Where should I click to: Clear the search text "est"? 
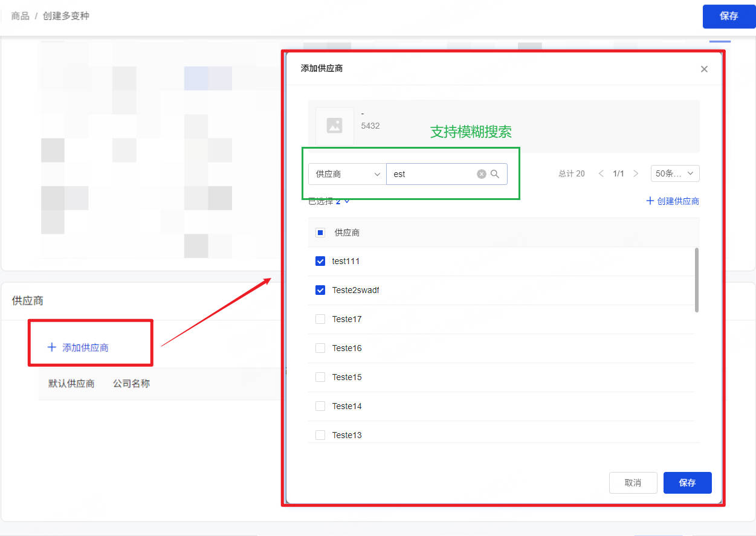482,174
